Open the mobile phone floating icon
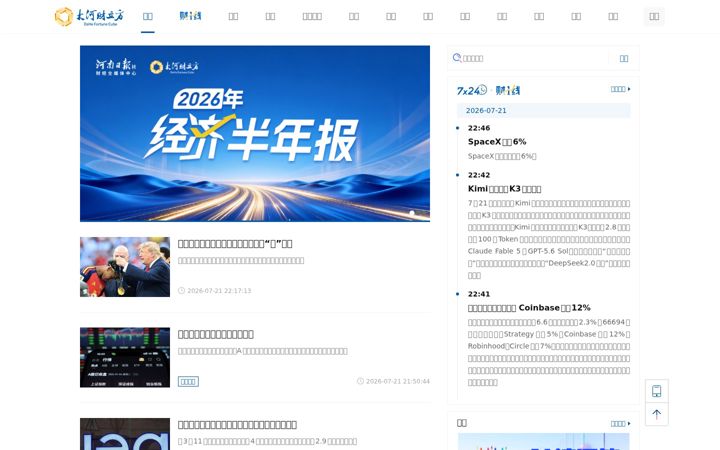Image resolution: width=720 pixels, height=450 pixels. (x=657, y=391)
